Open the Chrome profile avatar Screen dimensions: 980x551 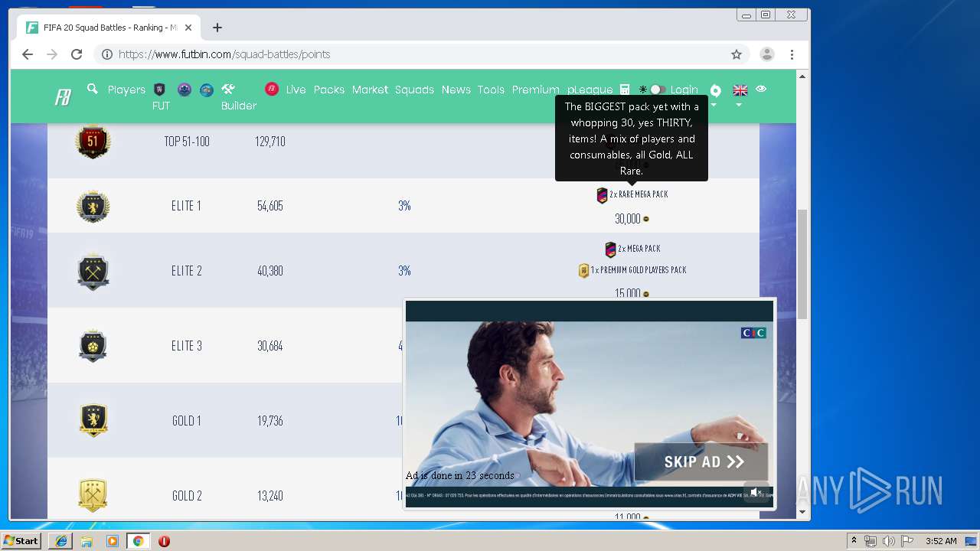point(766,54)
